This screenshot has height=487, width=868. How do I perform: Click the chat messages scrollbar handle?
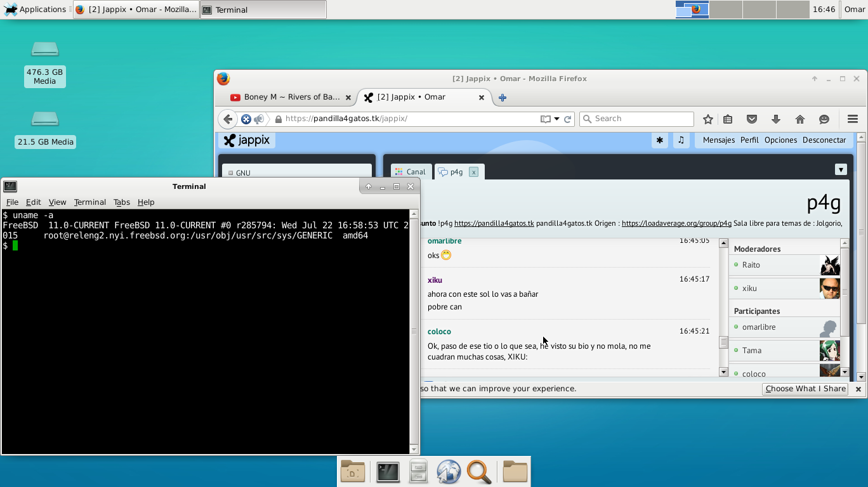723,342
